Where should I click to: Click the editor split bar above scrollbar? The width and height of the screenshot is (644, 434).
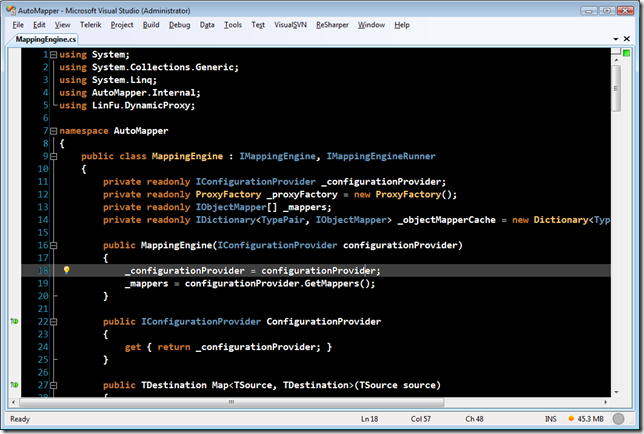pyautogui.click(x=616, y=51)
